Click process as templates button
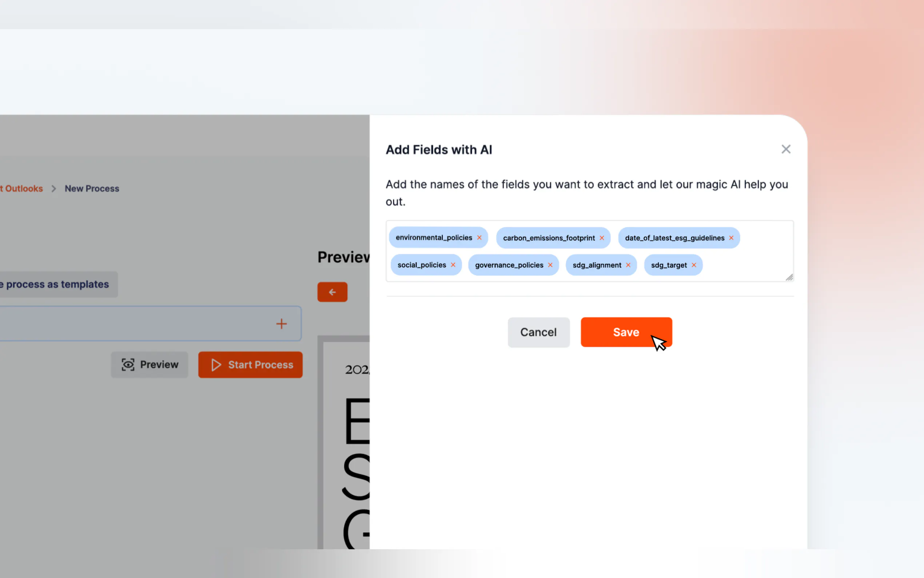Viewport: 924px width, 578px height. [57, 284]
